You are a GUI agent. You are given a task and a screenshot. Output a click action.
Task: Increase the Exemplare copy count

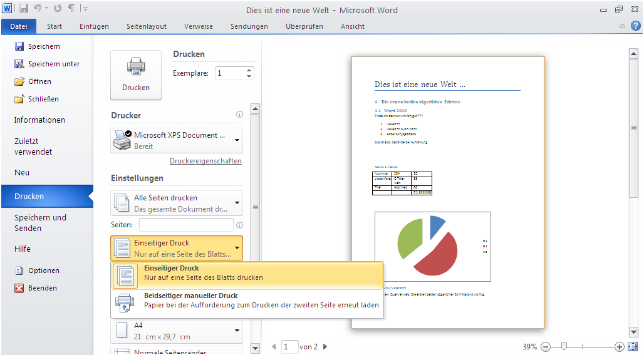point(249,70)
